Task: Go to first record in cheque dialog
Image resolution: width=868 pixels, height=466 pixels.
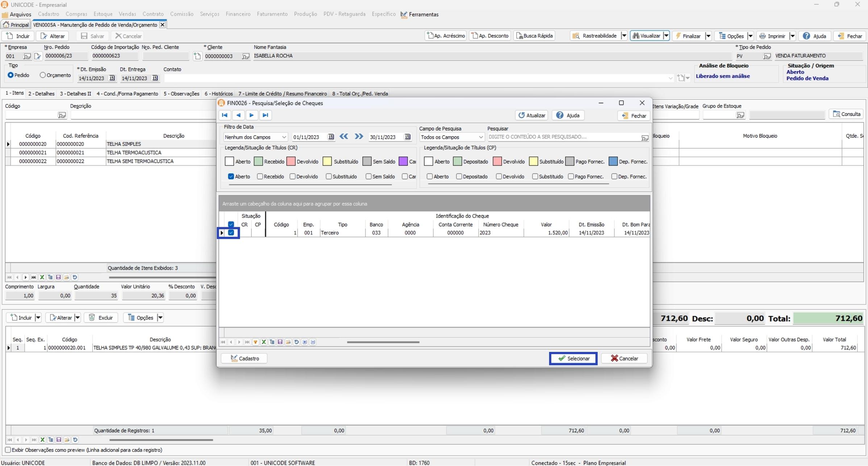Action: click(225, 115)
